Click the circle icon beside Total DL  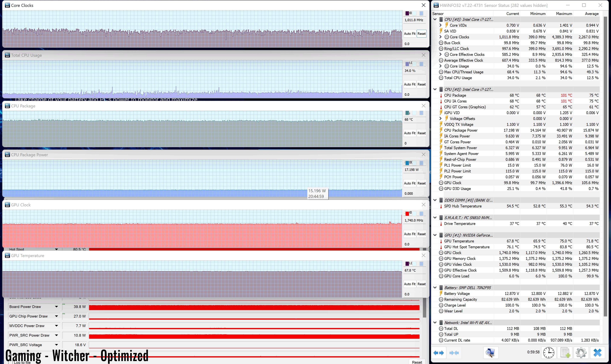[x=441, y=328]
